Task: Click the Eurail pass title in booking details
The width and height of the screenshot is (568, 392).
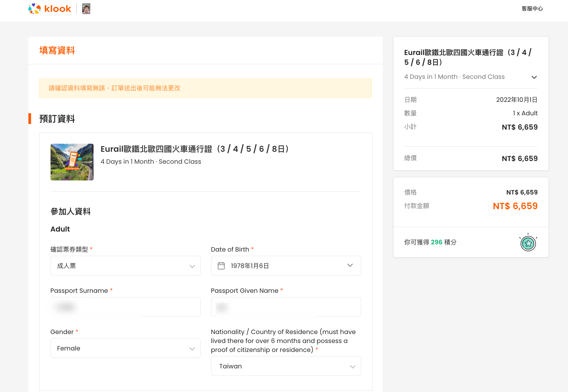Action: (x=195, y=149)
